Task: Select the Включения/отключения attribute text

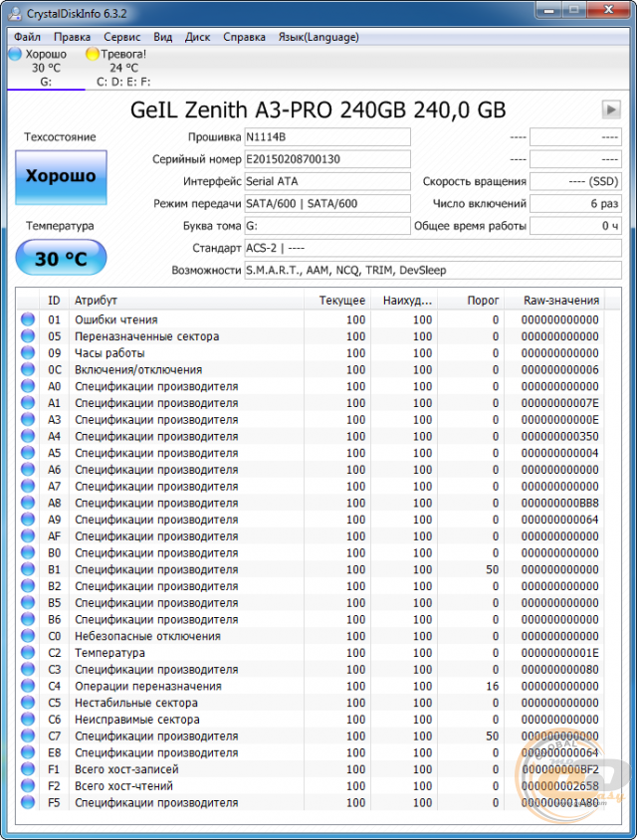Action: pyautogui.click(x=138, y=369)
